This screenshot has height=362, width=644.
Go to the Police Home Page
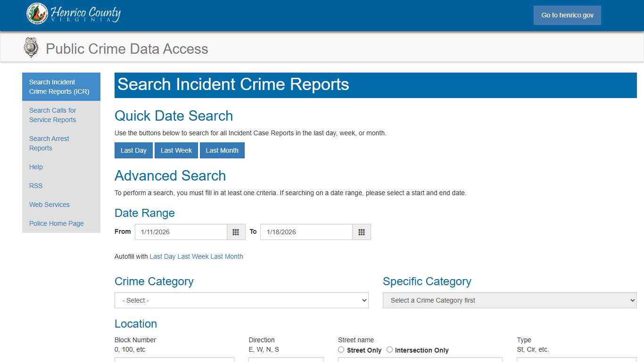[x=56, y=223]
